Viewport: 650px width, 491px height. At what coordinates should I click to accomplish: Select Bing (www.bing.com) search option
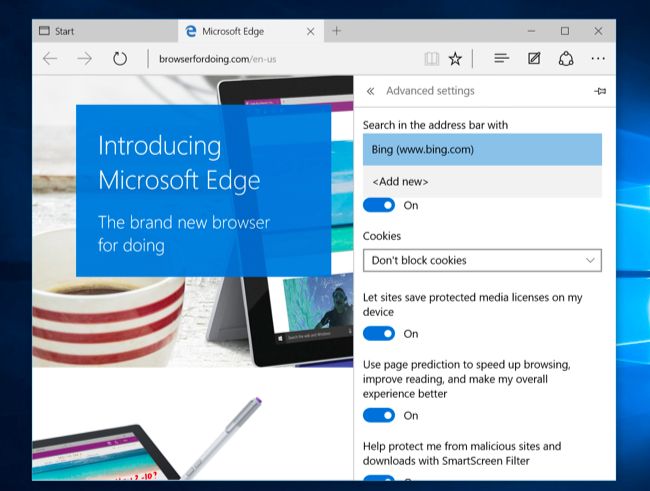[482, 150]
